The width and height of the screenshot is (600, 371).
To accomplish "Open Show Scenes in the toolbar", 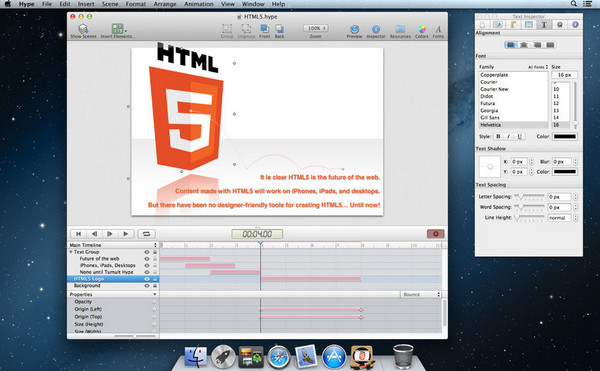I will coord(83,31).
